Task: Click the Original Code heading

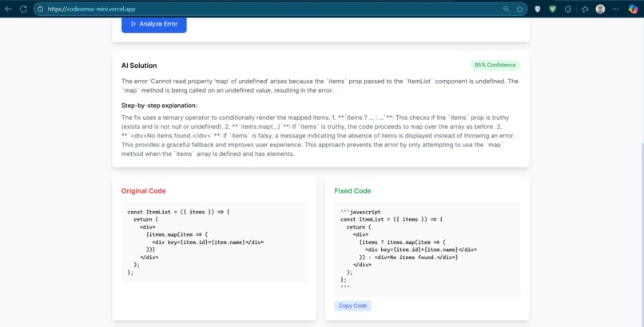Action: pyautogui.click(x=143, y=191)
